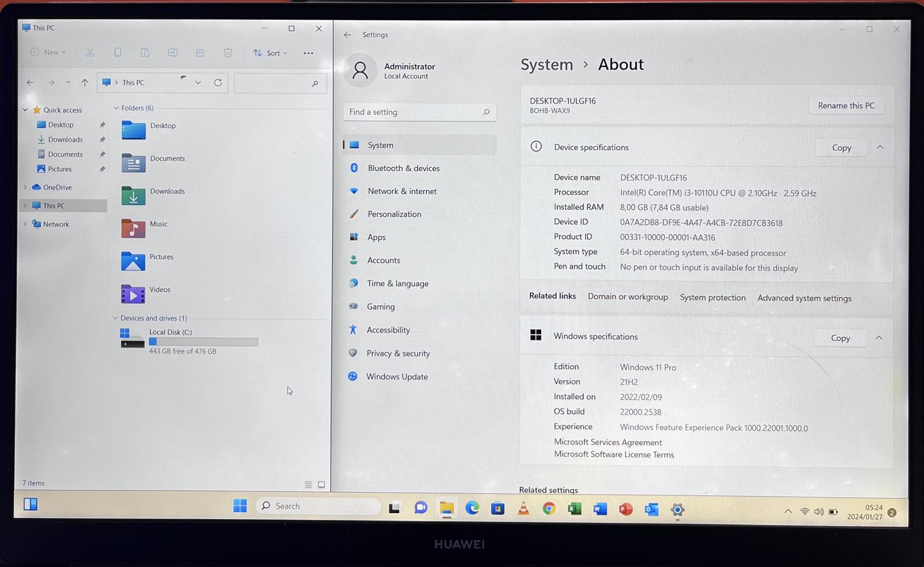Click the Up arrow navigation icon
Screen dimensions: 924x567
85,83
